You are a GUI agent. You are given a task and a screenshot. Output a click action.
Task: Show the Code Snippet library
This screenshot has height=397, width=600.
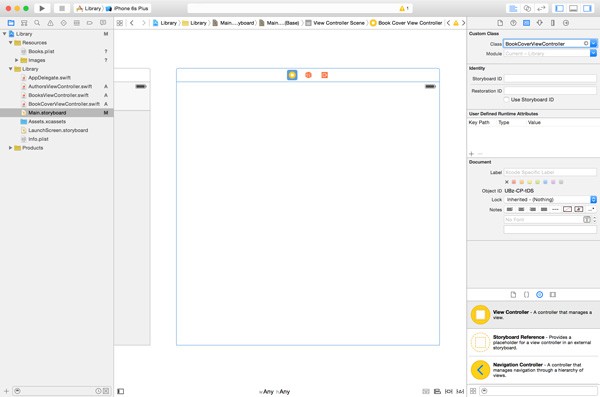point(526,294)
